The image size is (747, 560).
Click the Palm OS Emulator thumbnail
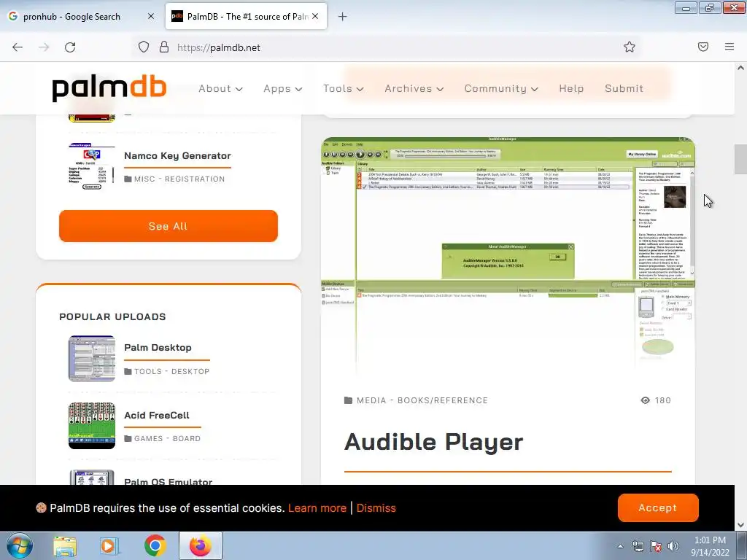coord(91,477)
